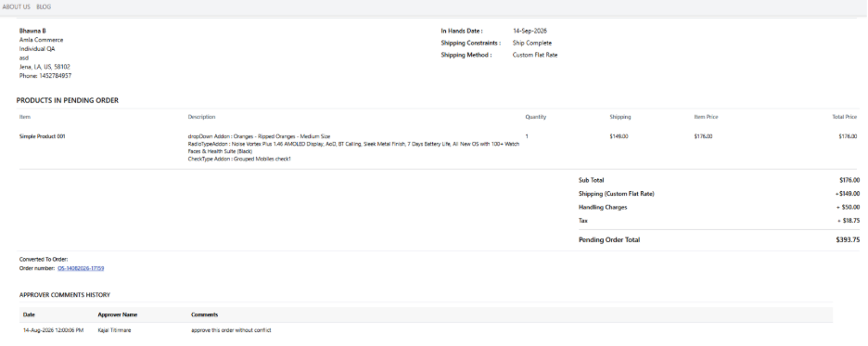The height and width of the screenshot is (346, 868).
Task: Click the CheckType Addon Grouped Mobiles line
Action: [x=239, y=159]
